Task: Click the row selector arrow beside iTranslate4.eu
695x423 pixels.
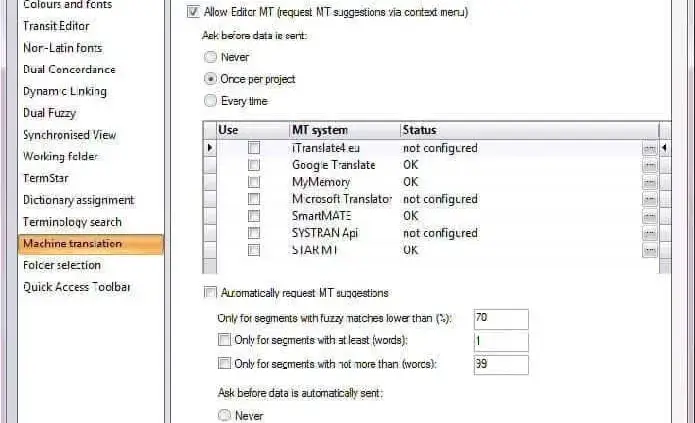Action: 209,148
